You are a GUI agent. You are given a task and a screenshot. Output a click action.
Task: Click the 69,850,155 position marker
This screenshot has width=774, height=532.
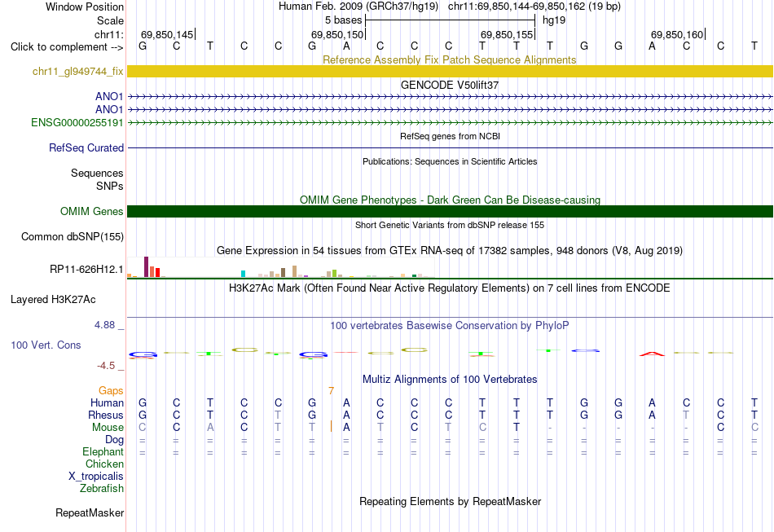tap(508, 34)
